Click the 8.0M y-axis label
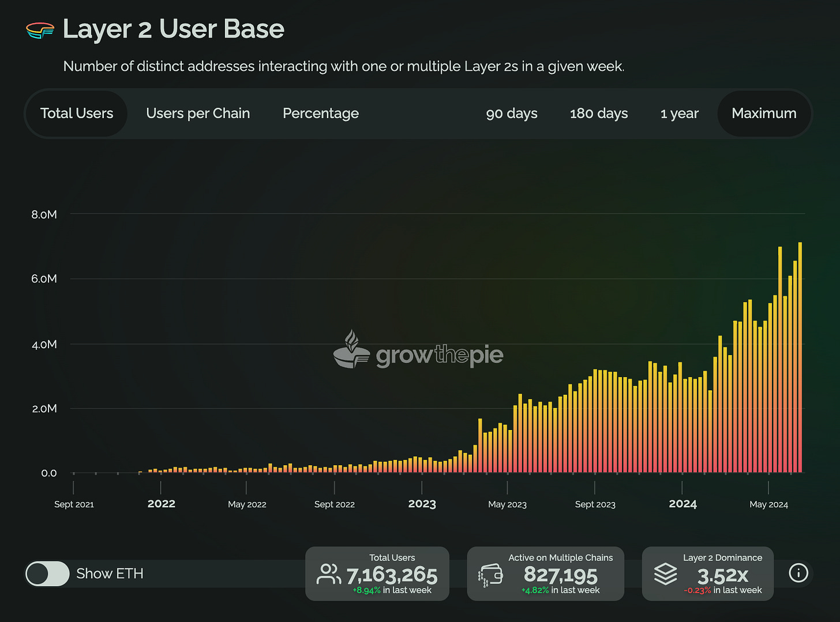Screen dimensions: 840x622 44,214
